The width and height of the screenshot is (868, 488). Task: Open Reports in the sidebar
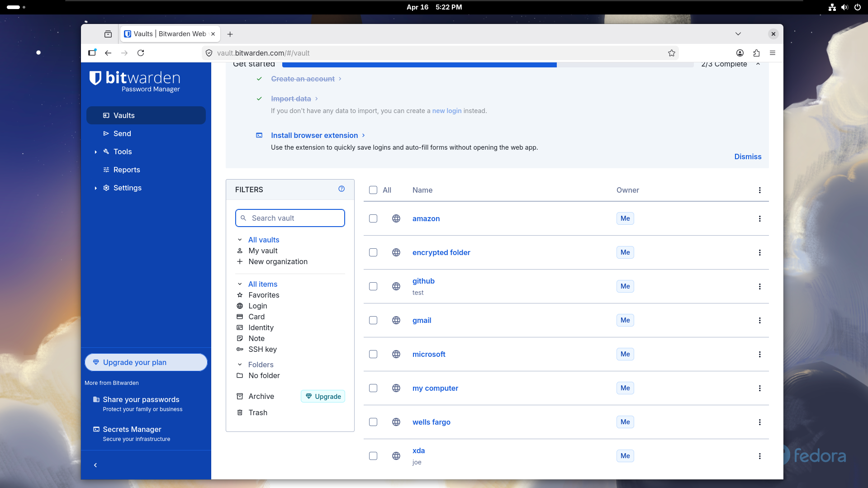tap(146, 170)
